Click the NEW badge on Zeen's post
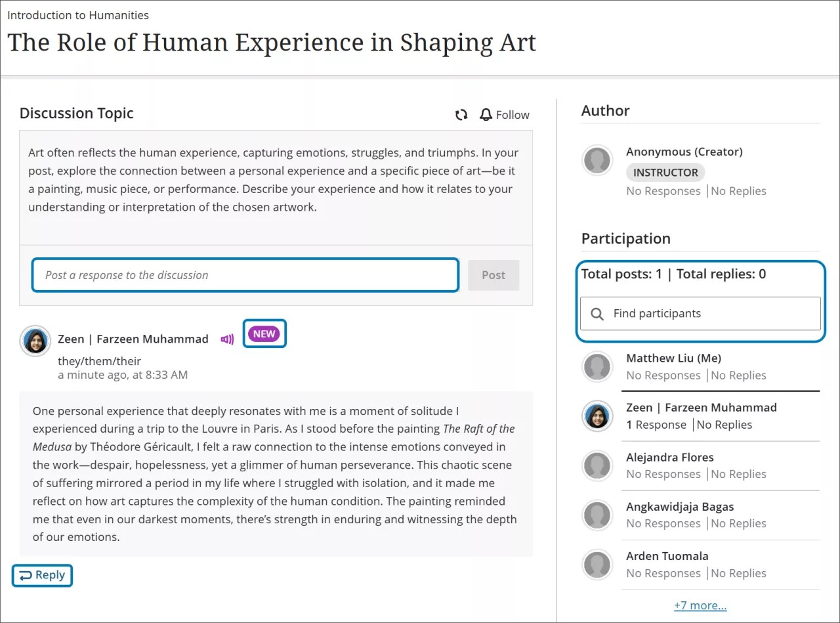This screenshot has width=840, height=623. [264, 333]
